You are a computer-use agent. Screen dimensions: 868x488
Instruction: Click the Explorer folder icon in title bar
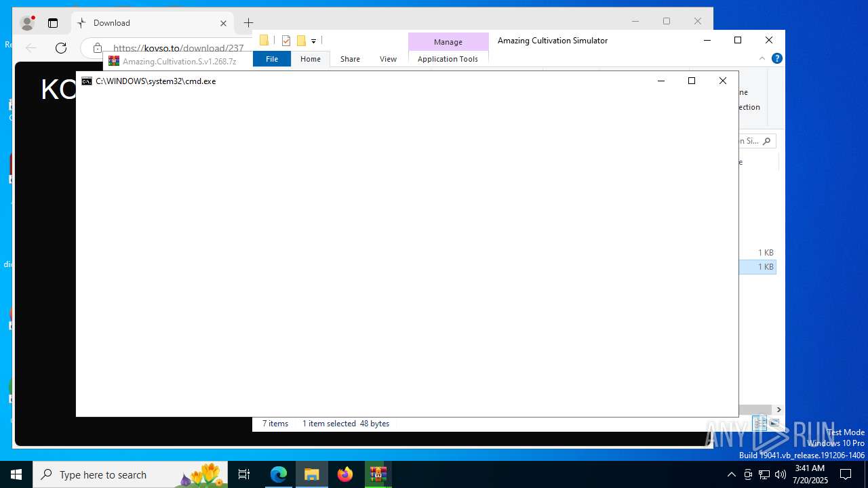coord(264,41)
